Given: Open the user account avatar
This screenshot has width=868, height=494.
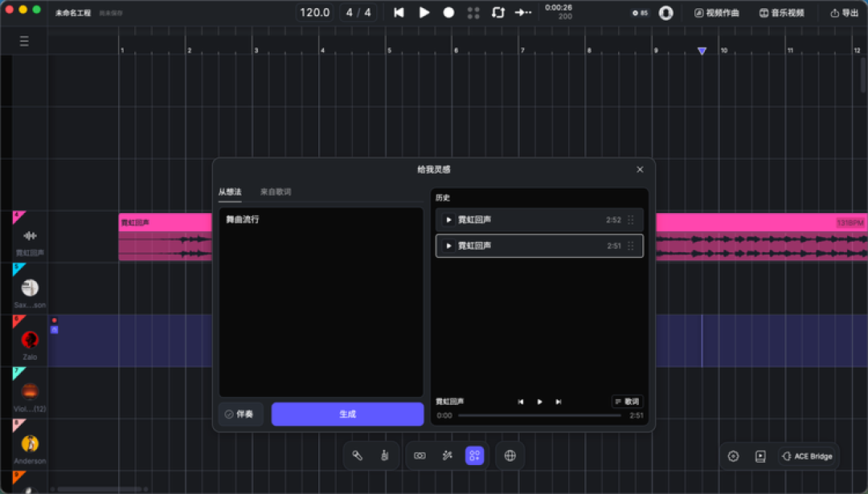Looking at the screenshot, I should pyautogui.click(x=666, y=13).
